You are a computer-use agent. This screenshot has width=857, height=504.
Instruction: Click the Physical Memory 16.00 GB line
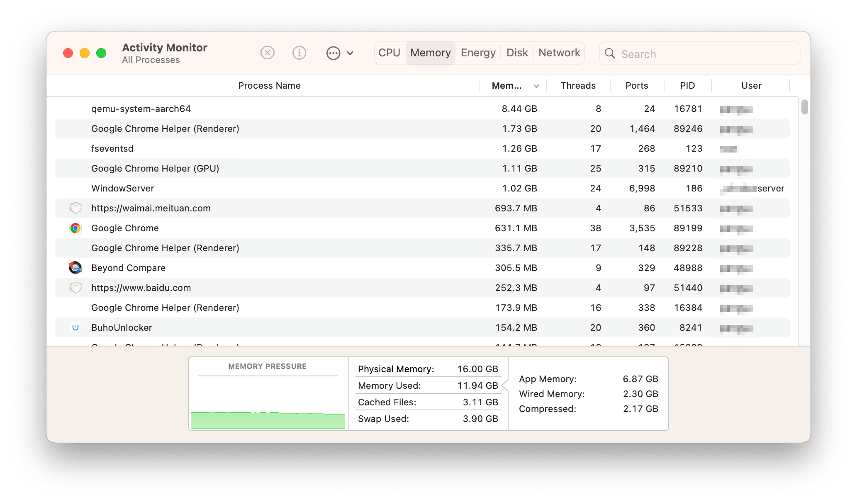click(x=428, y=369)
